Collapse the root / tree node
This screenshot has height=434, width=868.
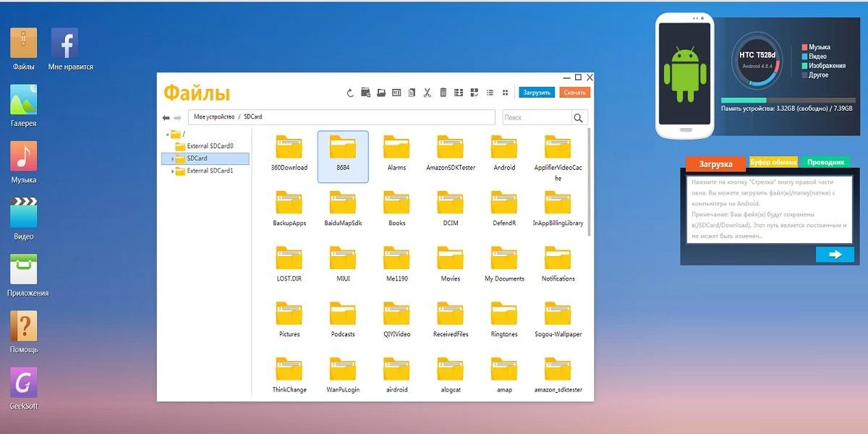coord(167,134)
